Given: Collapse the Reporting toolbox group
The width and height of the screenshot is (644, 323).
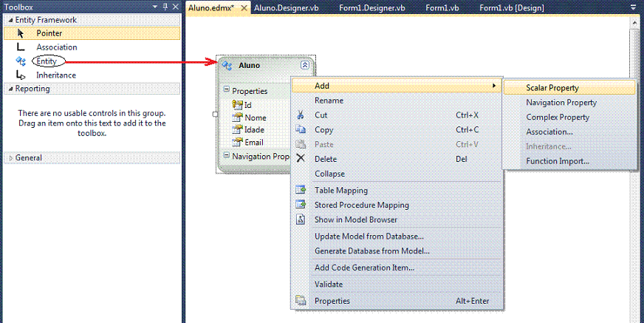Looking at the screenshot, I should coord(10,89).
